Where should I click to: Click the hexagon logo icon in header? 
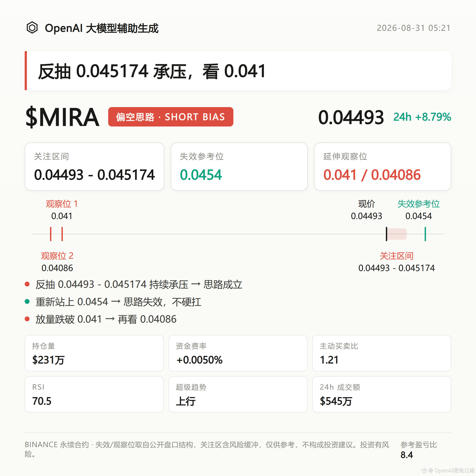(x=32, y=28)
